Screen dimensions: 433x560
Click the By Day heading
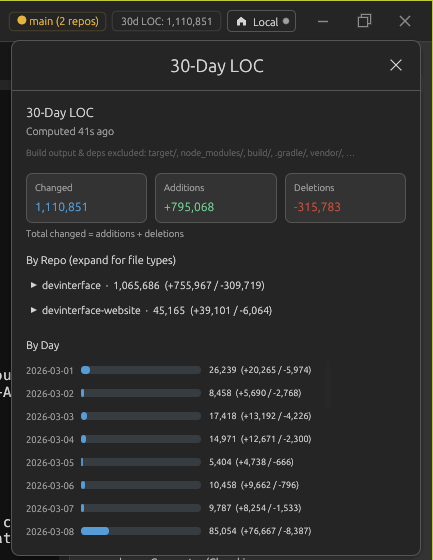43,345
